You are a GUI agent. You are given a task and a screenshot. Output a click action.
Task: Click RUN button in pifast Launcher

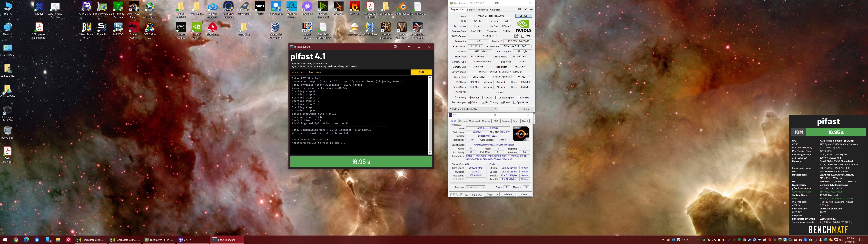pyautogui.click(x=421, y=72)
